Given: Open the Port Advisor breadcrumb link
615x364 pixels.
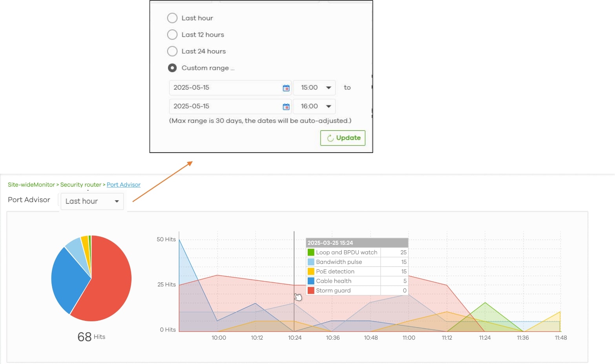Looking at the screenshot, I should 124,185.
